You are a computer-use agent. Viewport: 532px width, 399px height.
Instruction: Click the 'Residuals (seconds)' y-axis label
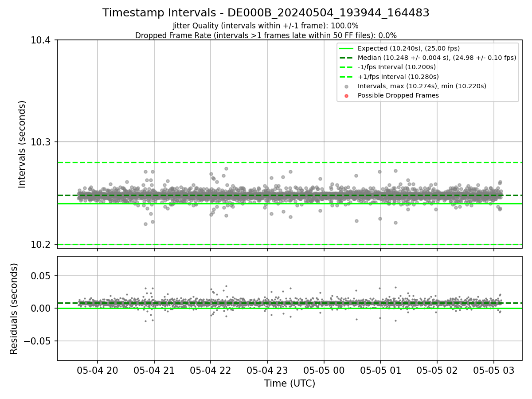coord(14,309)
